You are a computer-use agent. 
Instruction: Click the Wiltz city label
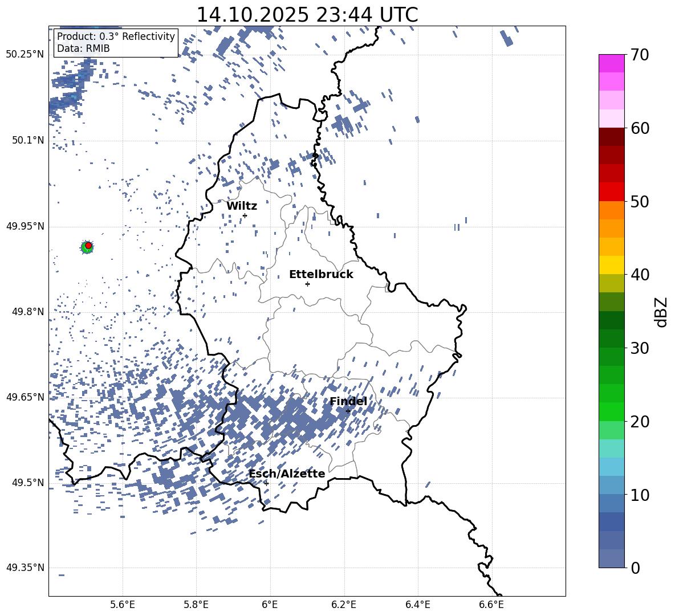[242, 206]
